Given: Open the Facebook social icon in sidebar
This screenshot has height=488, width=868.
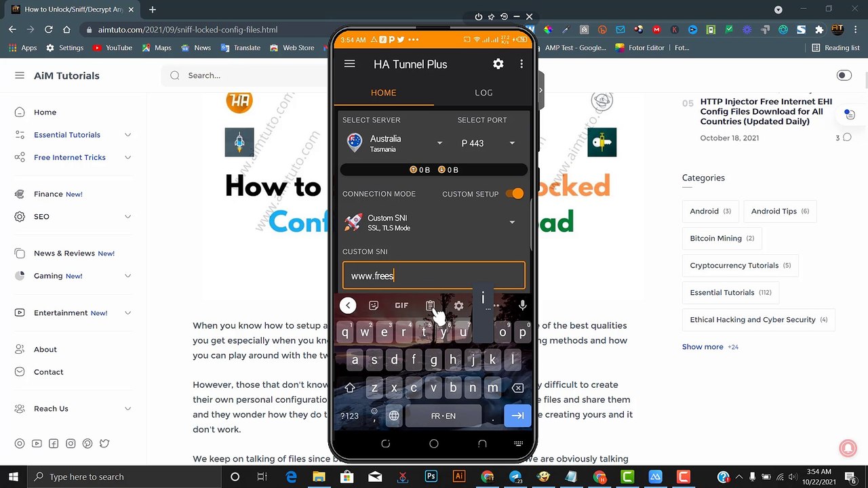Looking at the screenshot, I should [x=54, y=444].
